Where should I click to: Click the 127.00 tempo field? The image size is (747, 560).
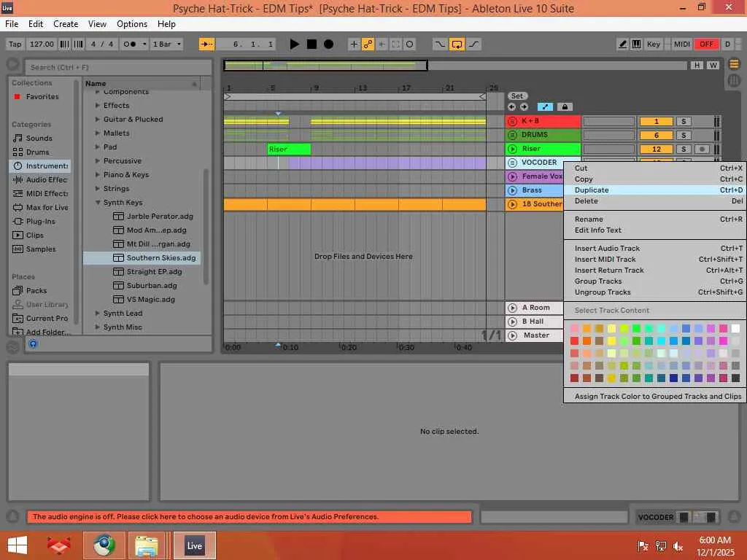click(42, 44)
